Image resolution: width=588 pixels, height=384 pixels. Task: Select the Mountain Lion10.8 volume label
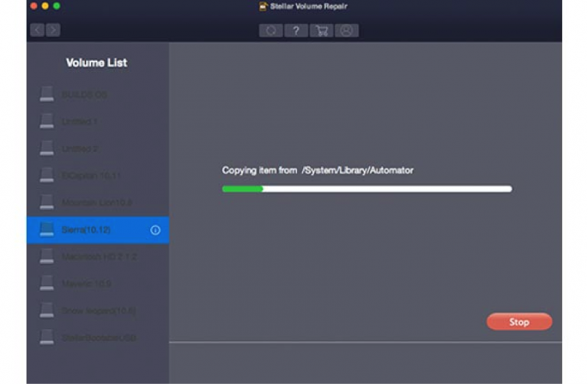(x=96, y=203)
